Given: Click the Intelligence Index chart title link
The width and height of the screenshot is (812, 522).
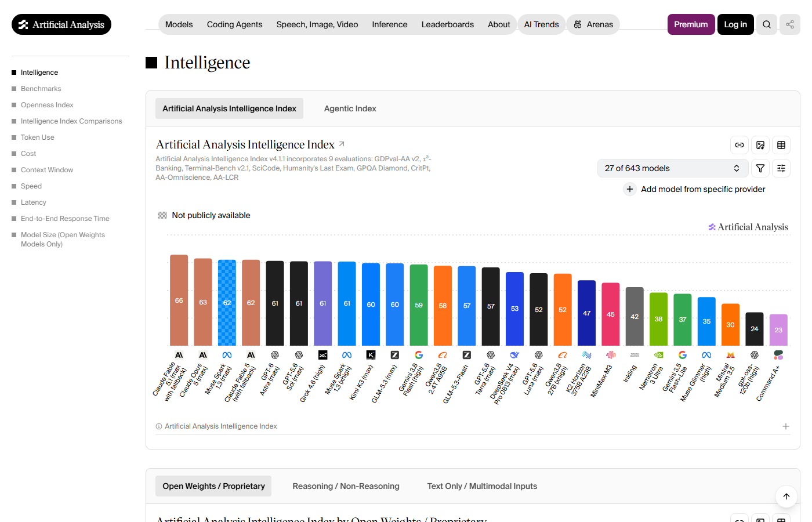Looking at the screenshot, I should coord(245,144).
